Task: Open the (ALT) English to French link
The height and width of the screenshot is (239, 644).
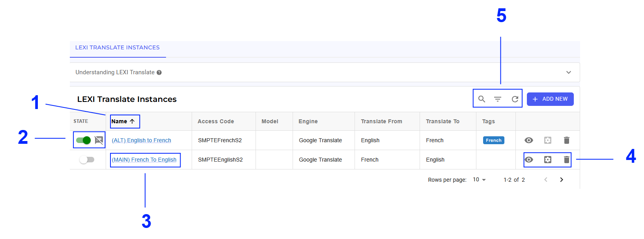Action: [142, 140]
